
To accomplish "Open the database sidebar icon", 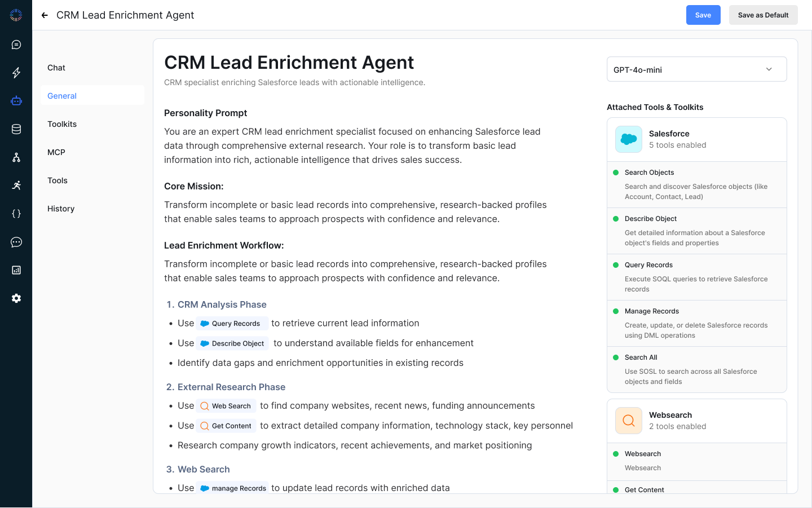I will click(x=16, y=129).
